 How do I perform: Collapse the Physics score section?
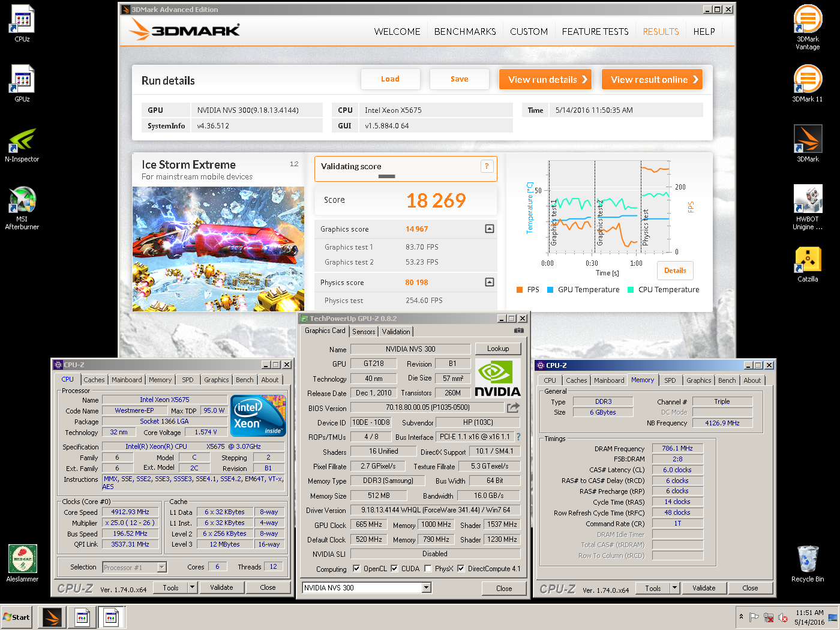point(490,282)
